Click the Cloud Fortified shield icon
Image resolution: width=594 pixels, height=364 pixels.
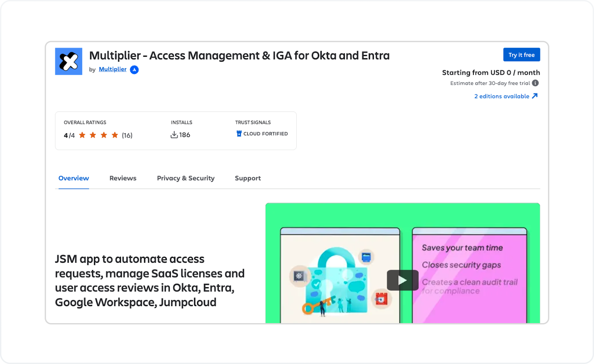click(239, 134)
